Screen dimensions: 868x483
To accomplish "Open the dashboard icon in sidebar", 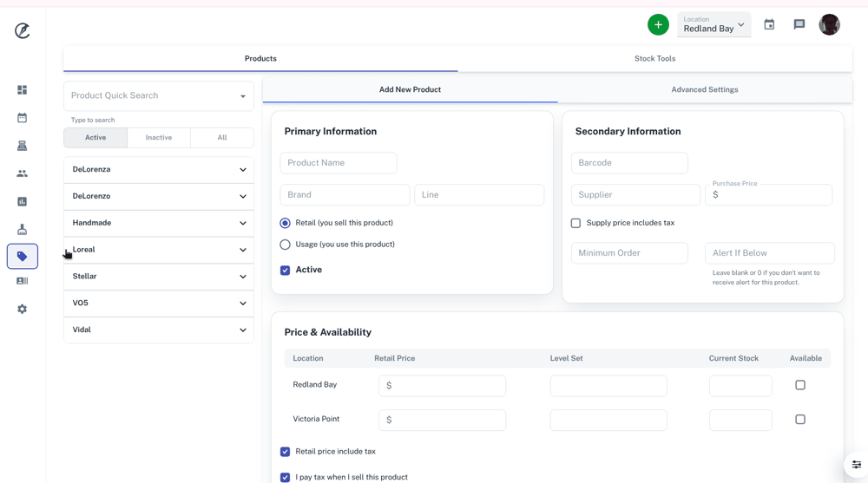I will tap(23, 90).
